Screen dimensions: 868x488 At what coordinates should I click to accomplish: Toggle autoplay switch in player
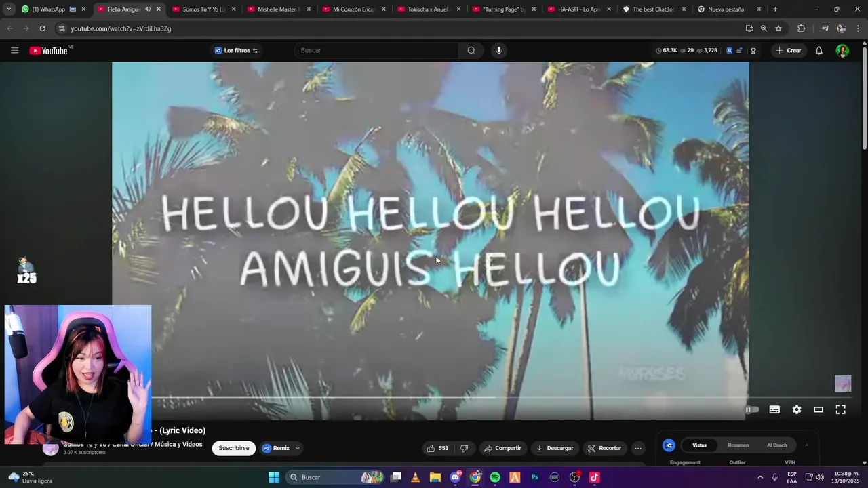[752, 409]
